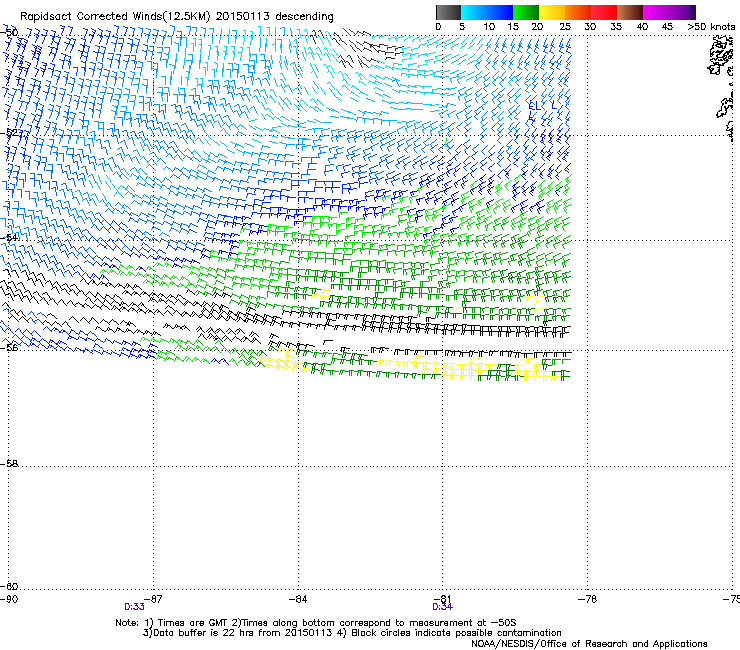This screenshot has width=740, height=650.
Task: Click the legend tick label '25'
Action: [x=565, y=27]
